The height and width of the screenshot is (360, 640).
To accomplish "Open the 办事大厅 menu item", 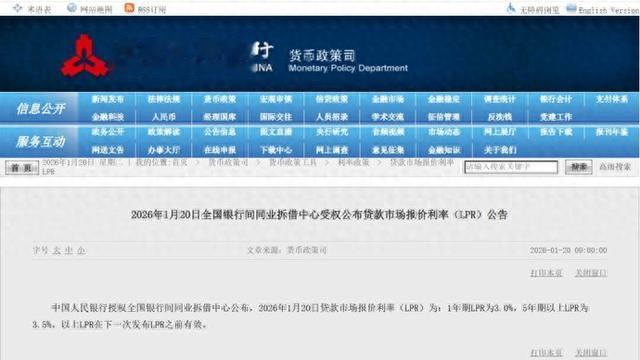I will point(164,150).
